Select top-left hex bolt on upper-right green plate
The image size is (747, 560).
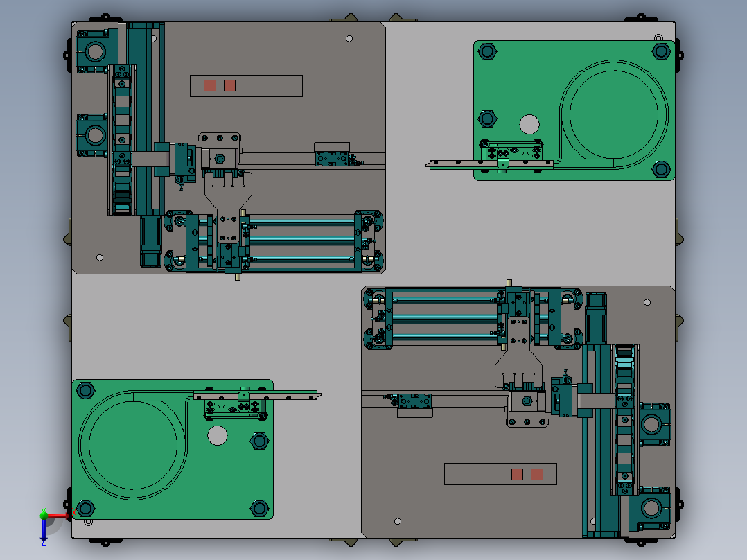[x=487, y=51]
